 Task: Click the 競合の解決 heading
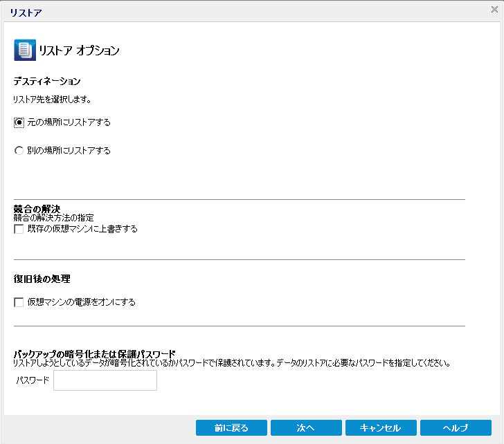(37, 209)
